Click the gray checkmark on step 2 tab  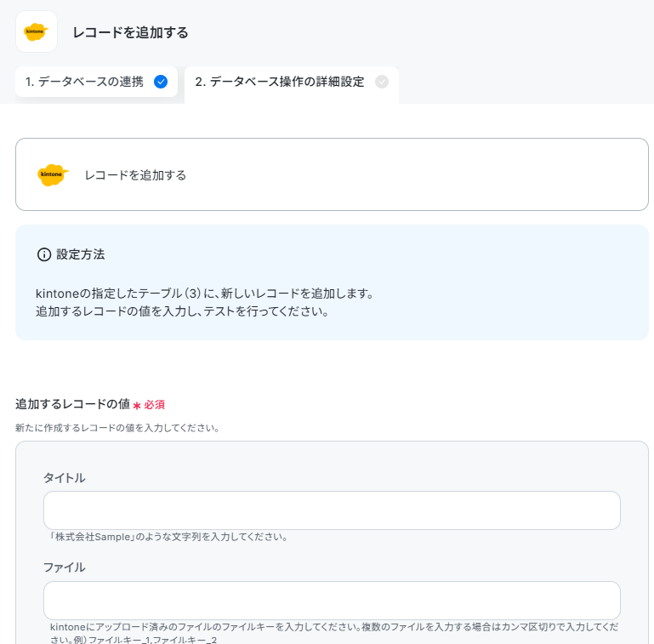coord(381,82)
